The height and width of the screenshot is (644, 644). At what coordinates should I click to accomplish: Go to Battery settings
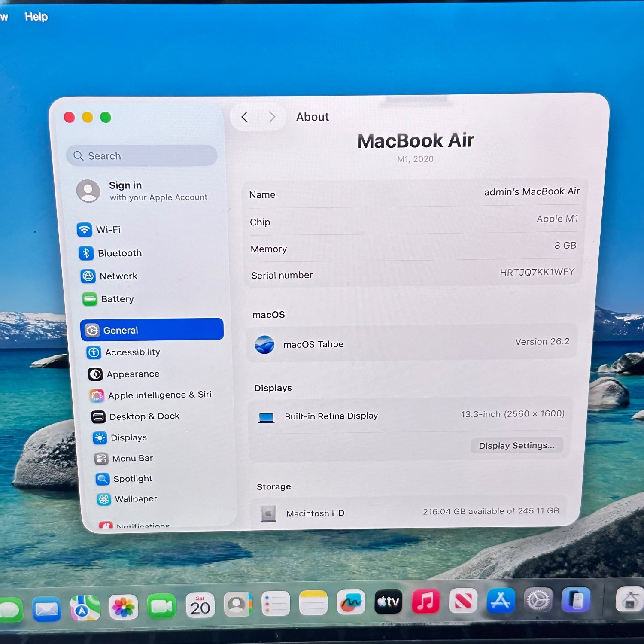click(x=117, y=299)
